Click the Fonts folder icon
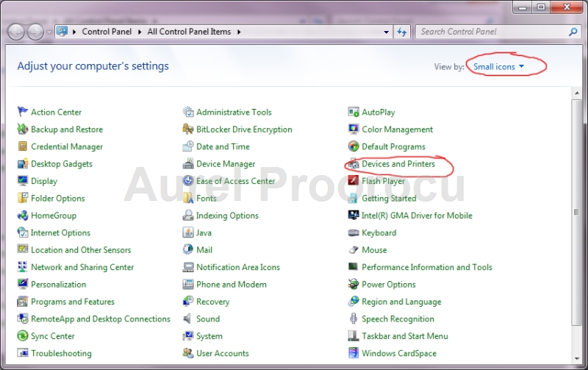The width and height of the screenshot is (588, 370). [188, 198]
